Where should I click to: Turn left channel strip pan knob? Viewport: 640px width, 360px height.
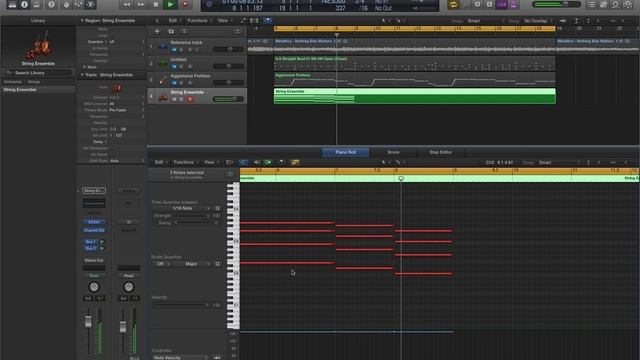(94, 287)
